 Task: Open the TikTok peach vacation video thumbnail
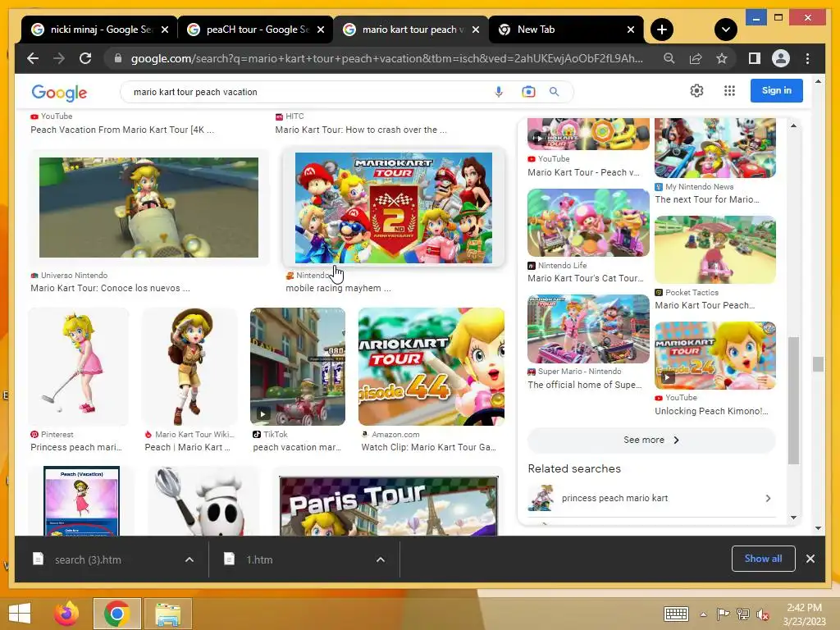point(297,367)
